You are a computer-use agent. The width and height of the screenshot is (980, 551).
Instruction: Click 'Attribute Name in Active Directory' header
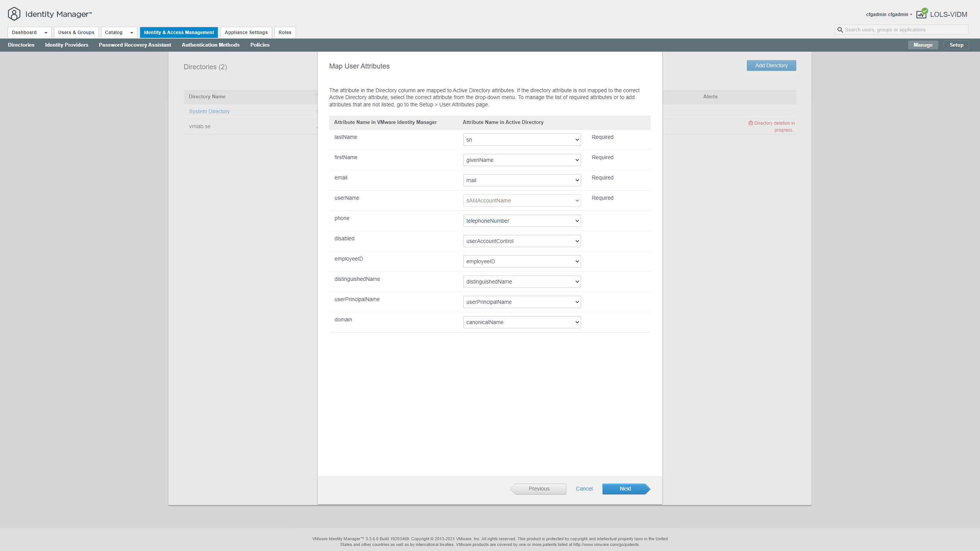[x=503, y=122]
